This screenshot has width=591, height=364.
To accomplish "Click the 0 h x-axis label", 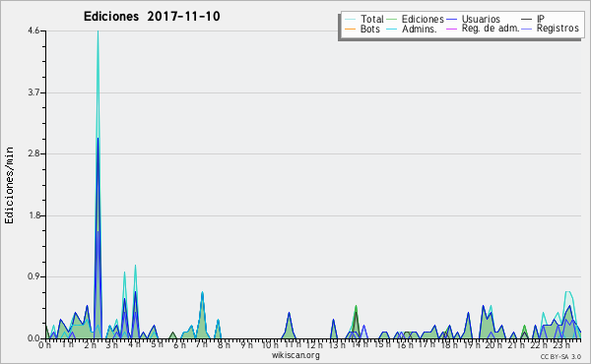I will point(45,345).
